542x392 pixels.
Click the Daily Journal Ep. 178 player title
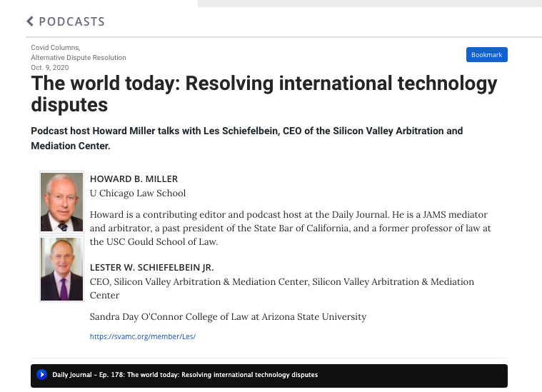(185, 375)
